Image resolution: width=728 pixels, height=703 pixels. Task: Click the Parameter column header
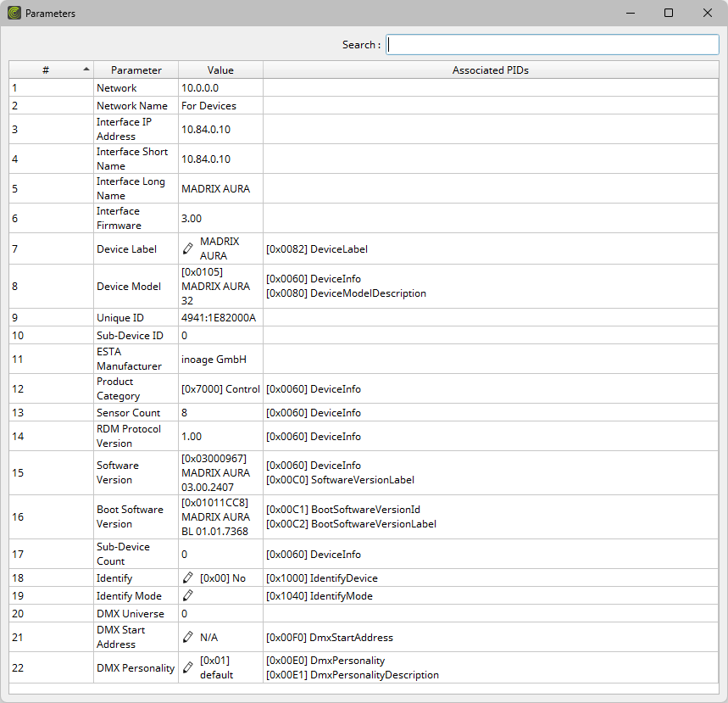pyautogui.click(x=136, y=70)
